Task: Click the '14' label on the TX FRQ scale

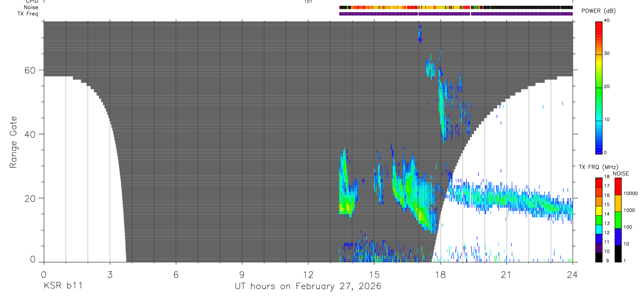Action: click(607, 214)
